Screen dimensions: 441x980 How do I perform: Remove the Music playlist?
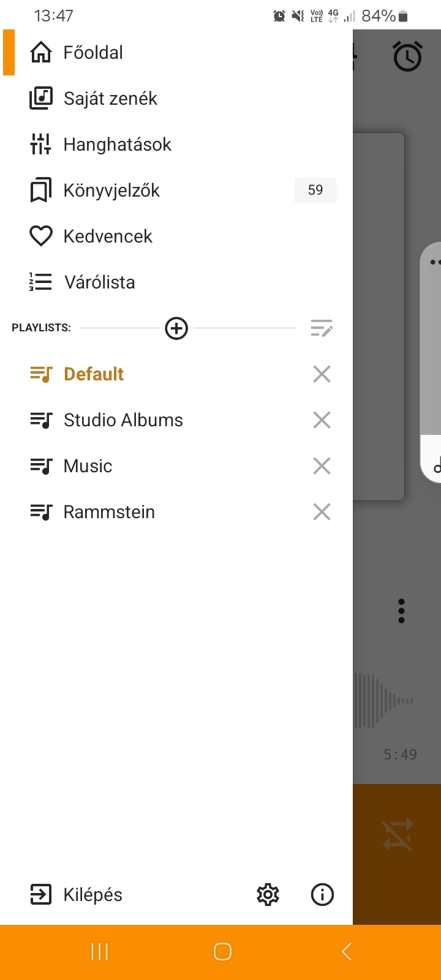[x=322, y=466]
